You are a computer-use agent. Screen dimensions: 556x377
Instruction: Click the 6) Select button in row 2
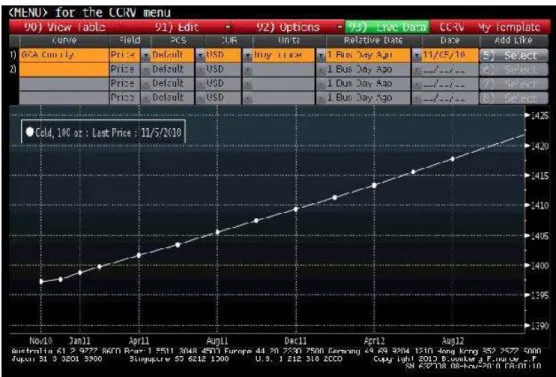click(514, 70)
